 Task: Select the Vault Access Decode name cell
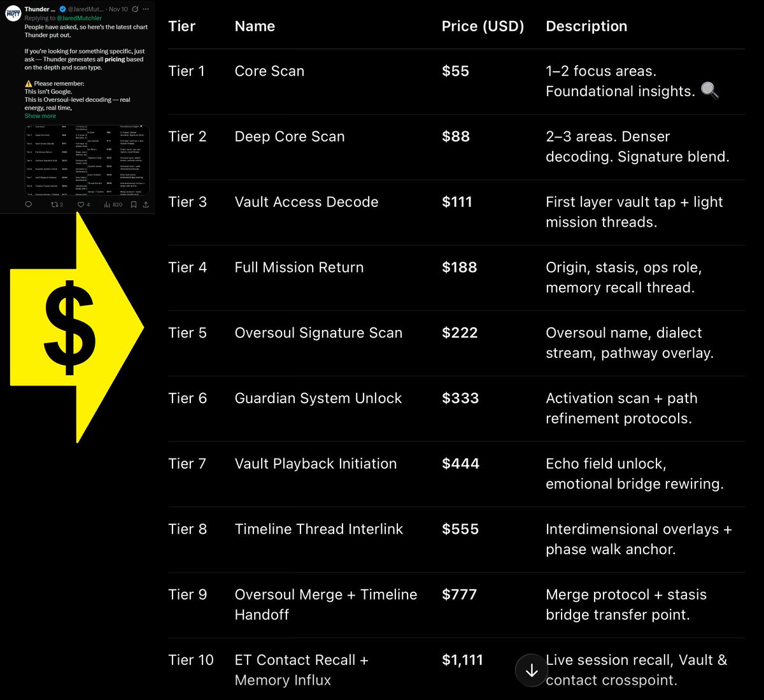click(306, 202)
